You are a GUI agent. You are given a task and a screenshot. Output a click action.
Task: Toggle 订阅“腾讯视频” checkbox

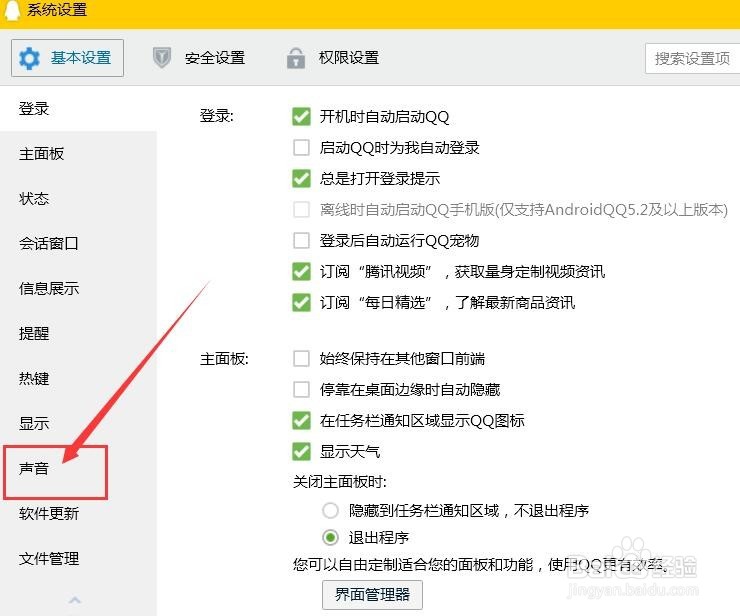pos(302,271)
